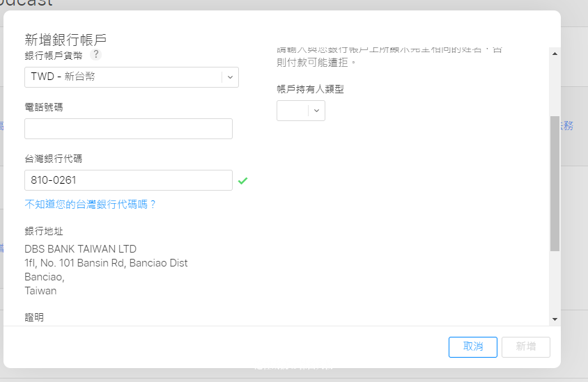Click the 證明 label
This screenshot has height=382, width=588.
[x=34, y=317]
